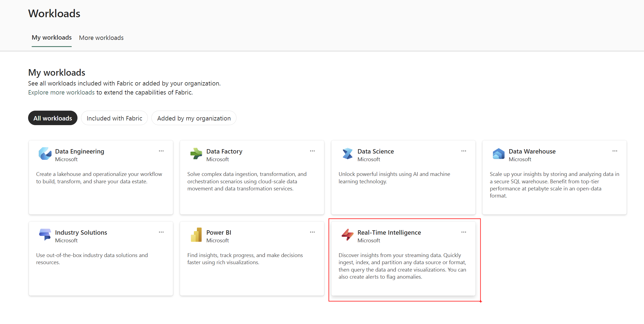Click the Power BI workload icon
The image size is (644, 324).
click(x=196, y=235)
